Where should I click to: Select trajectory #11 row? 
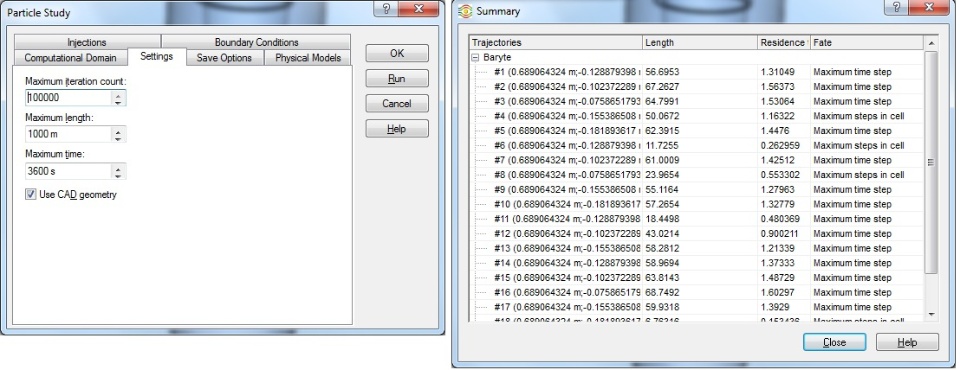(696, 219)
